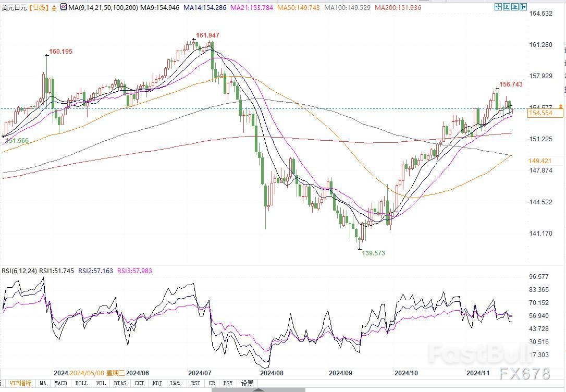
Task: Click the 139.573 low price label
Action: click(374, 253)
